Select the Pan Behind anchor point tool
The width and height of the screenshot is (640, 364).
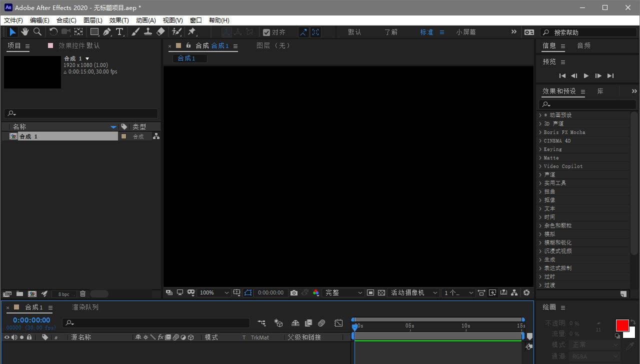click(x=78, y=31)
